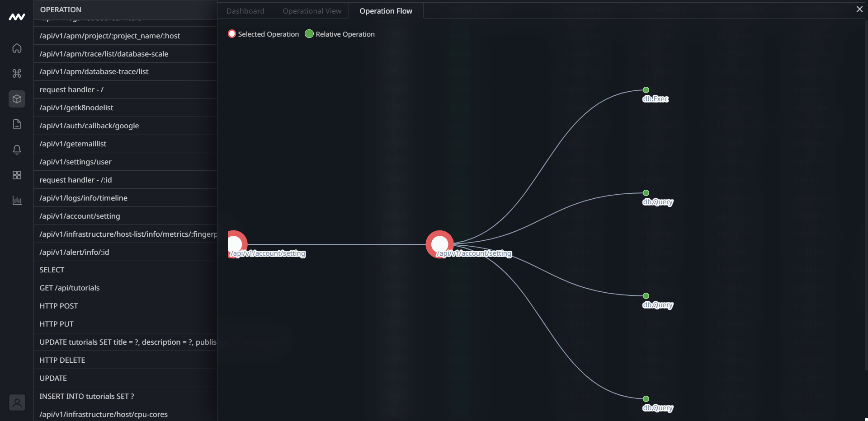Click the home icon in sidebar

17,48
